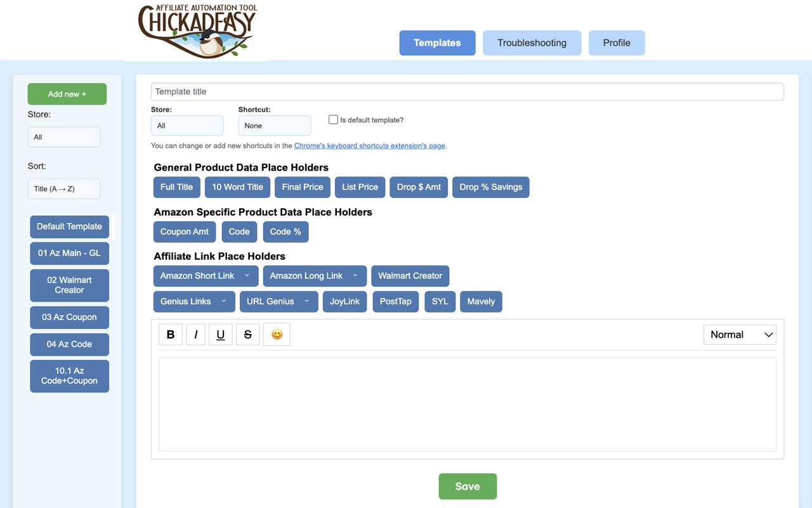This screenshot has width=812, height=508.
Task: Apply underline formatting
Action: point(220,334)
